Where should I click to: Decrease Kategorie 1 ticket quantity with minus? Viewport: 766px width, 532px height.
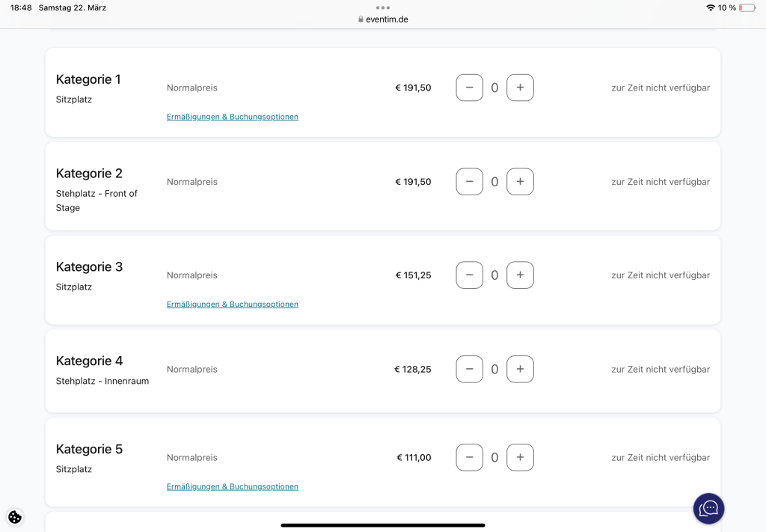coord(469,88)
